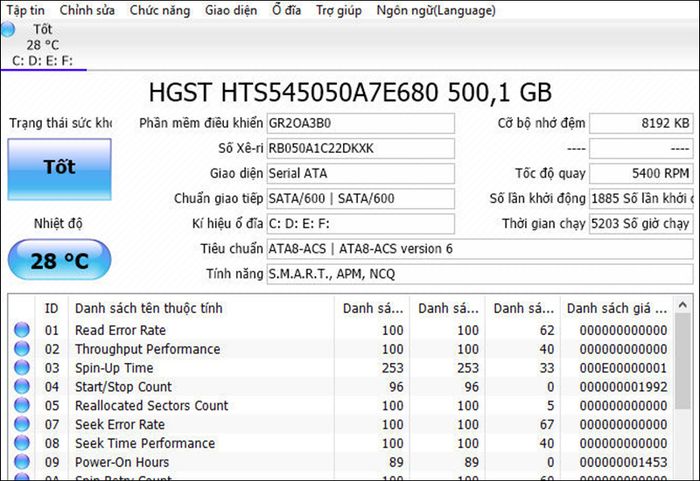Image resolution: width=700 pixels, height=481 pixels.
Task: Select the blue orb next to Spin-Up Time
Action: pos(22,369)
